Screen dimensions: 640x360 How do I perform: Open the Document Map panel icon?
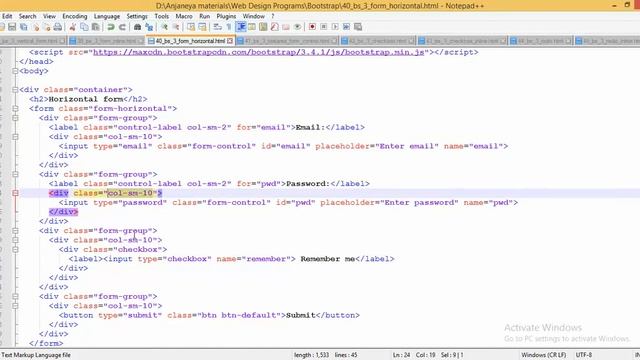263,27
